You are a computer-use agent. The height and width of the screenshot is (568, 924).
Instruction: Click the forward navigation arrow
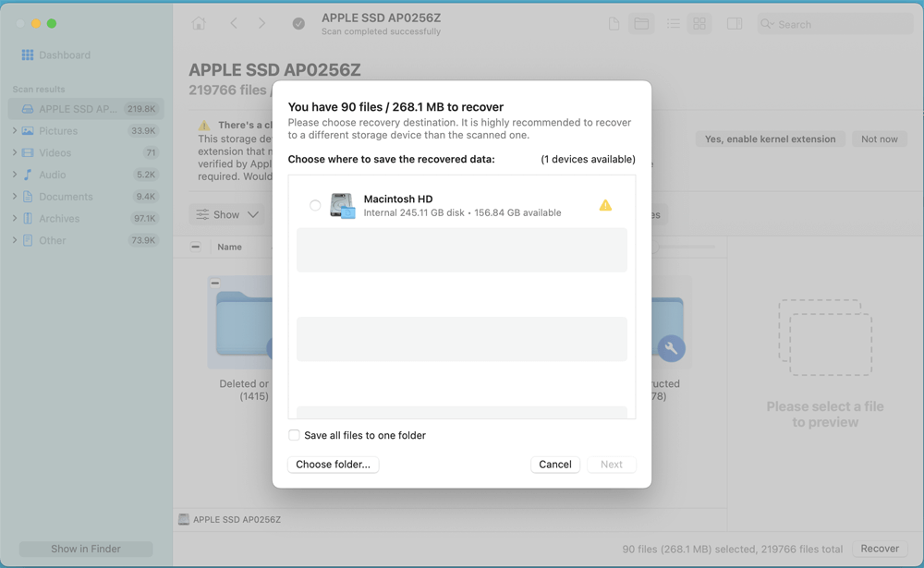[262, 23]
